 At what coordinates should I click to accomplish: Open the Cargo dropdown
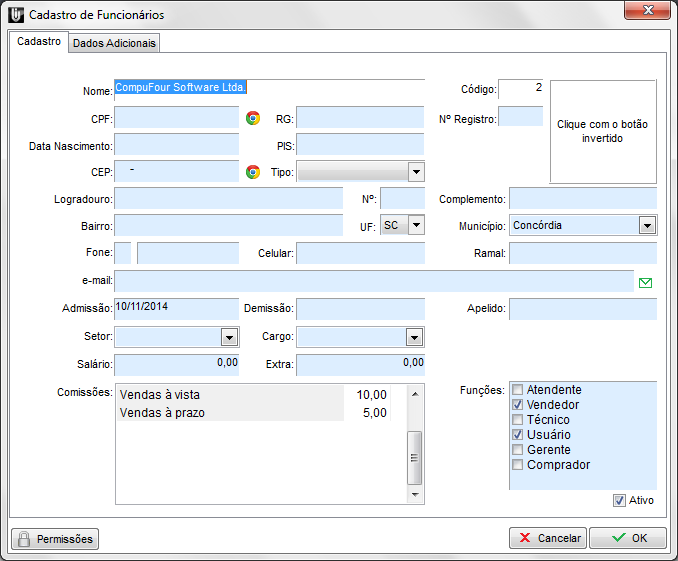coord(414,337)
